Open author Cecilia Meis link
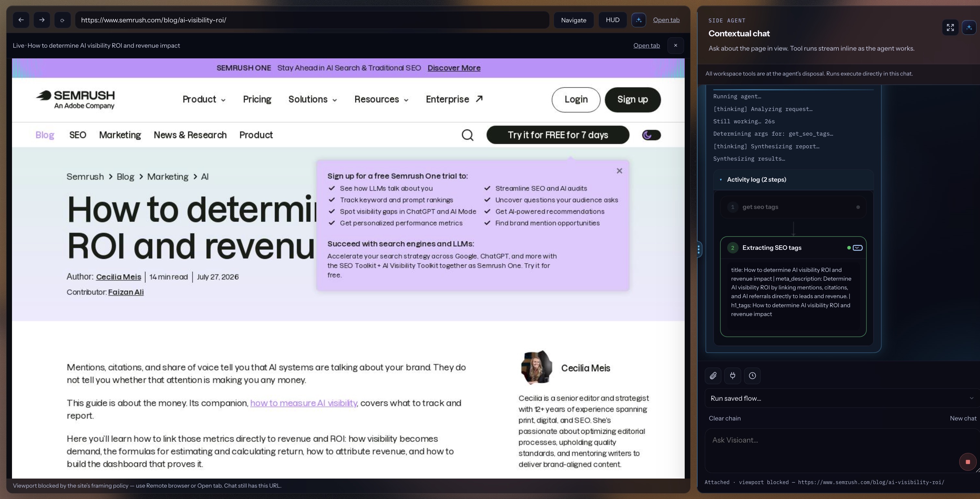The width and height of the screenshot is (980, 499). [x=118, y=277]
